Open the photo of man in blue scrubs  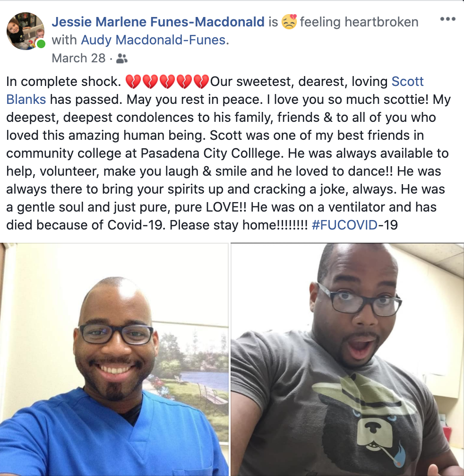point(114,359)
